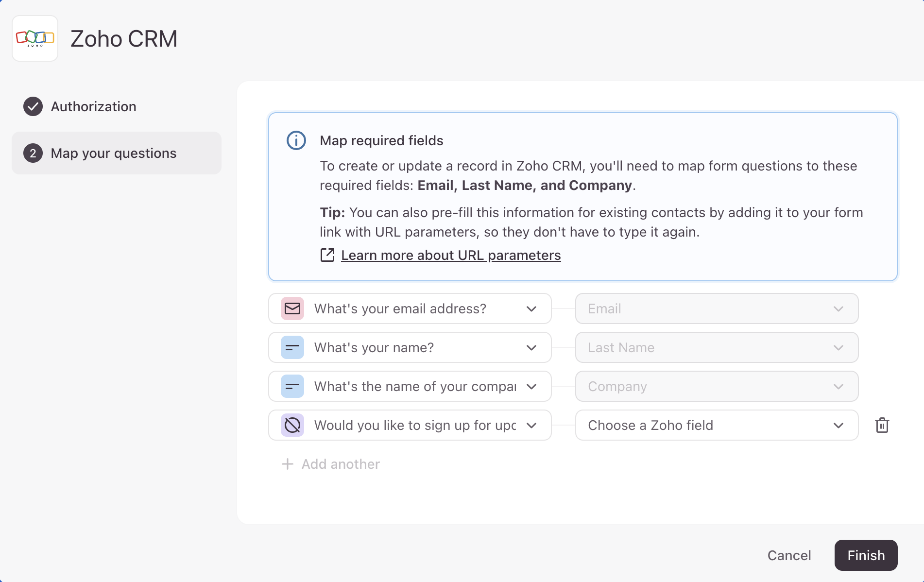The image size is (924, 582).
Task: Select the Map your questions step
Action: coord(117,153)
